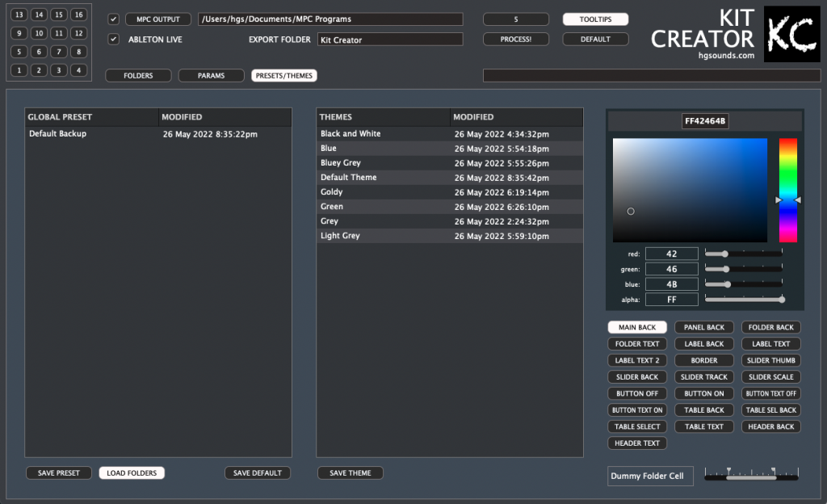Viewport: 827px width, 504px height.
Task: Click the preview range slider at bottom right
Action: (752, 474)
